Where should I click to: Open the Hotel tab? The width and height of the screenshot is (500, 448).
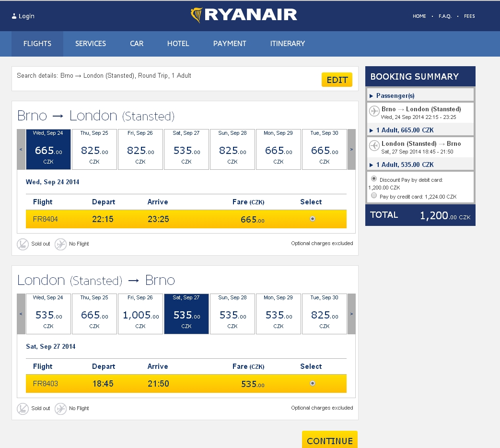(178, 44)
